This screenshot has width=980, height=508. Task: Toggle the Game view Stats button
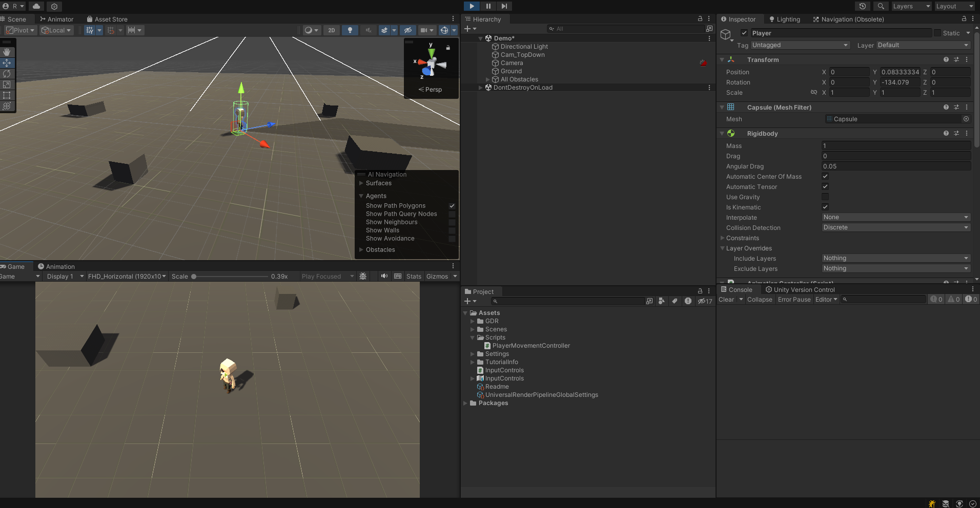(414, 277)
